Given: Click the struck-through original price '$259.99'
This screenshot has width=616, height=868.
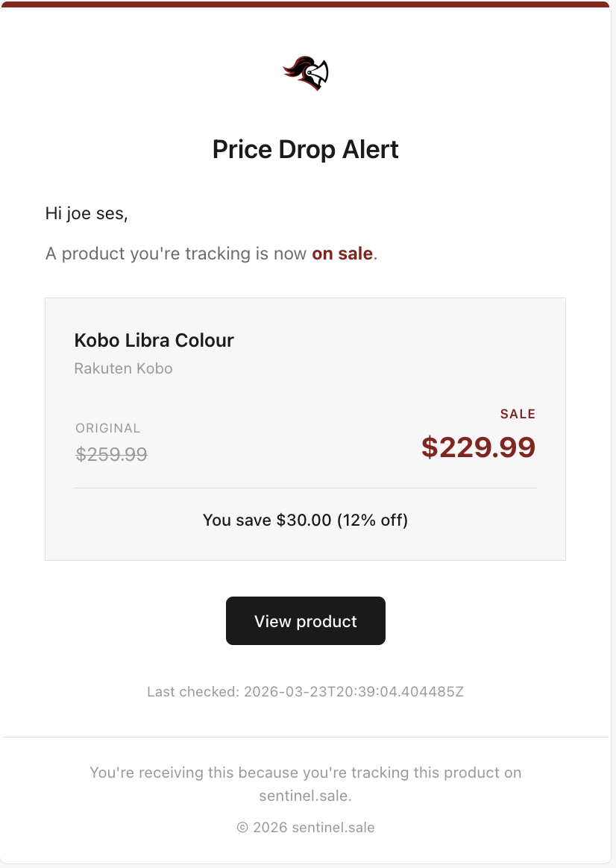Looking at the screenshot, I should pyautogui.click(x=111, y=454).
